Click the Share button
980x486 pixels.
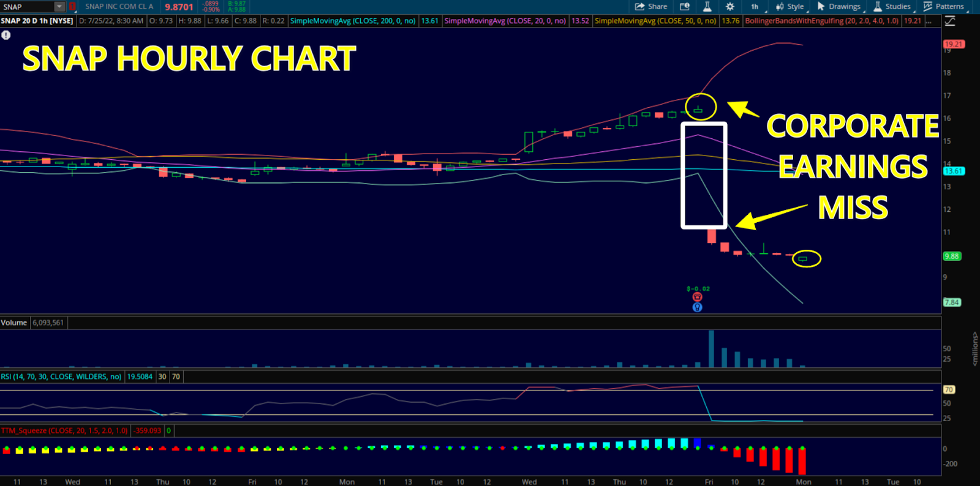click(650, 7)
